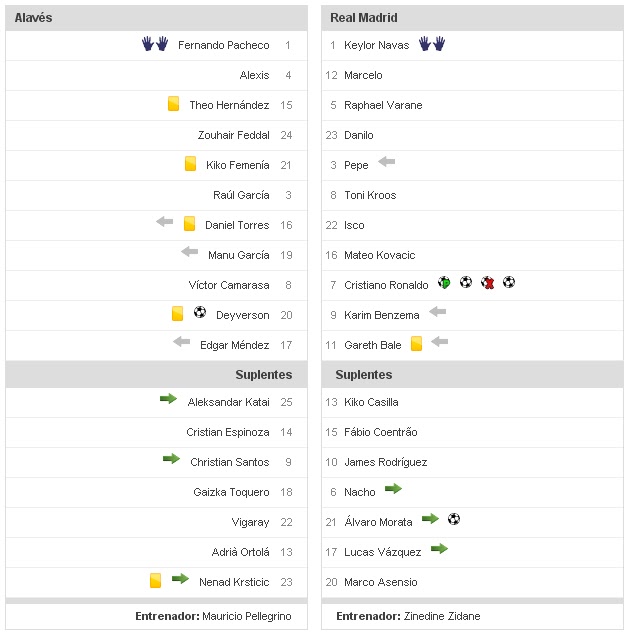Image resolution: width=630 pixels, height=634 pixels.
Task: Click coach name Zinedine Zidane
Action: pyautogui.click(x=441, y=617)
